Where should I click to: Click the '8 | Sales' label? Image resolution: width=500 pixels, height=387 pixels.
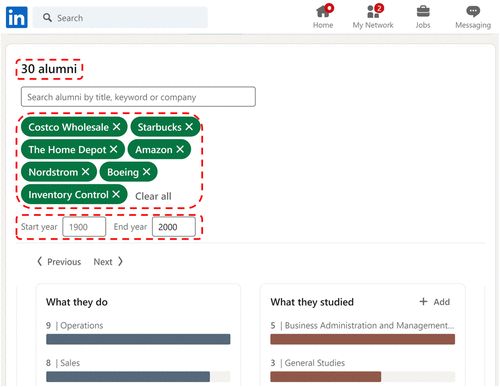click(x=63, y=363)
